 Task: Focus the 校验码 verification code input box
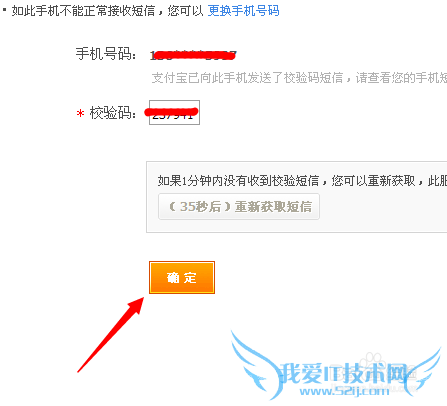coord(174,112)
